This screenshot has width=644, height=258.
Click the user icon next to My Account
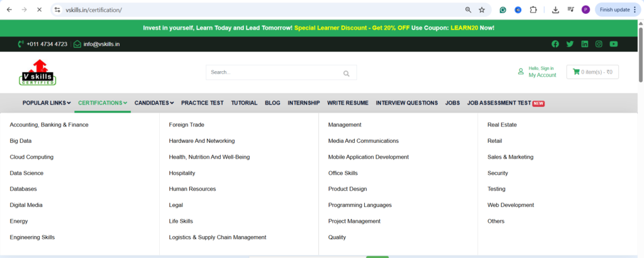point(521,72)
